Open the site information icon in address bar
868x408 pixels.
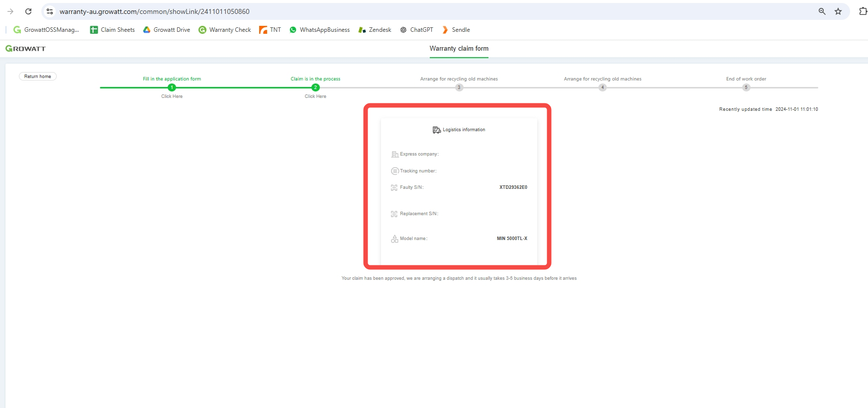(50, 11)
